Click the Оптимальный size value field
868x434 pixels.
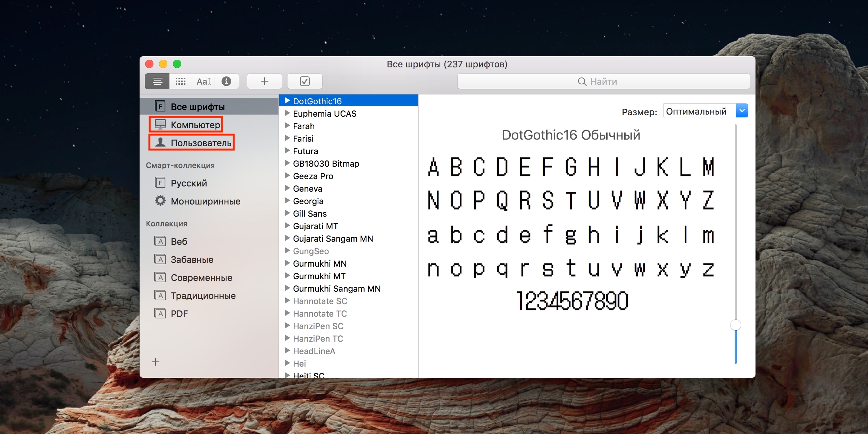tap(700, 111)
